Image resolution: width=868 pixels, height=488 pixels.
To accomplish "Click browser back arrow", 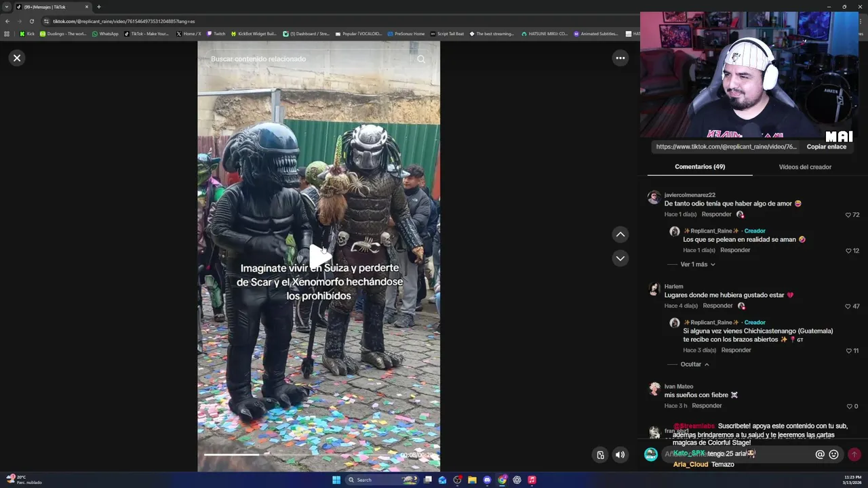I will (7, 21).
